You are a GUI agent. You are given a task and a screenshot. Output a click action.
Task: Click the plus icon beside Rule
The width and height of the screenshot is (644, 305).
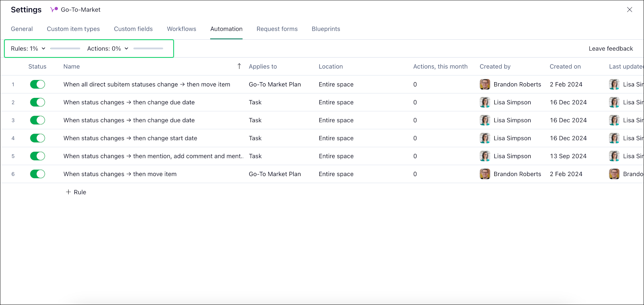pyautogui.click(x=68, y=192)
